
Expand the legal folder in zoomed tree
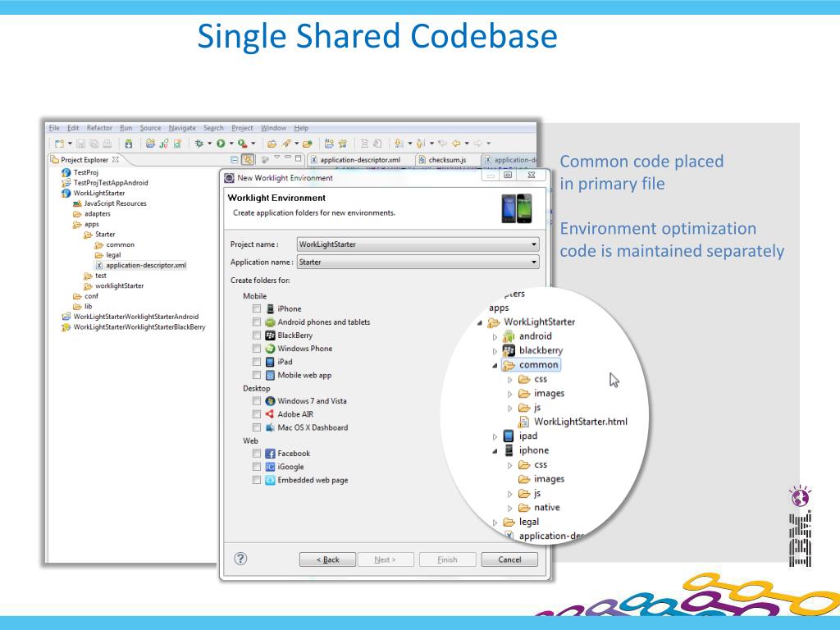(495, 523)
